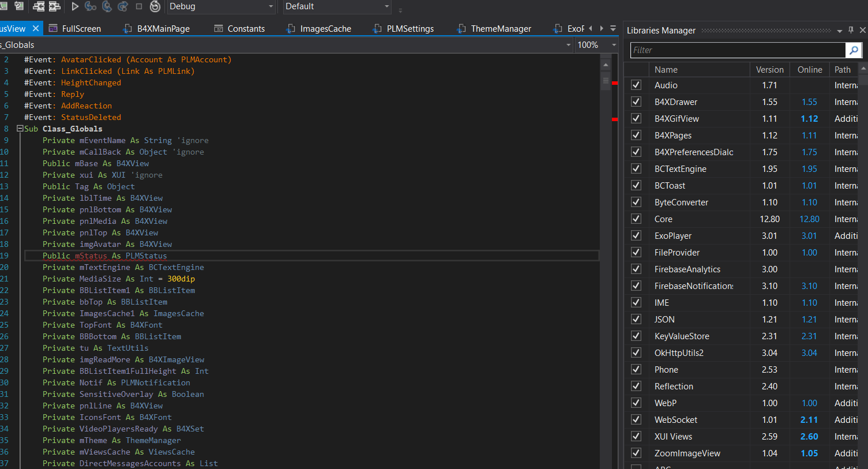Open the B4XMainPage module tab

pos(163,28)
